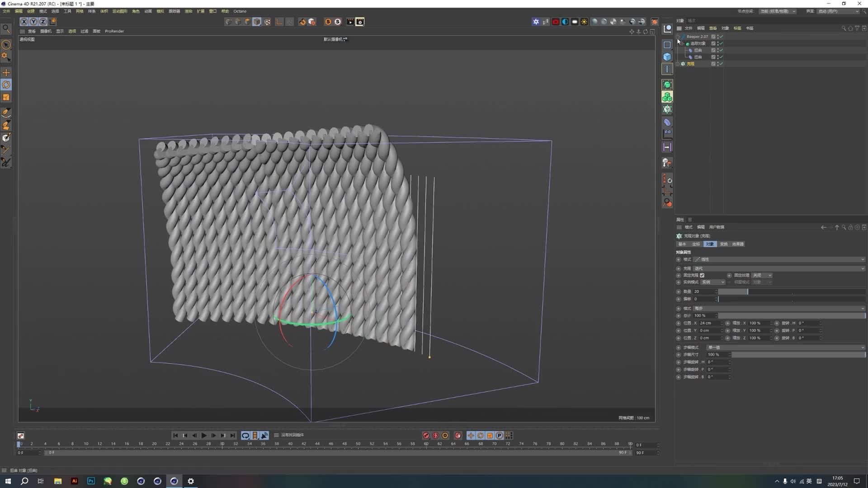This screenshot has height=488, width=868.
Task: Click the back arrow in attributes panel
Action: [823, 227]
